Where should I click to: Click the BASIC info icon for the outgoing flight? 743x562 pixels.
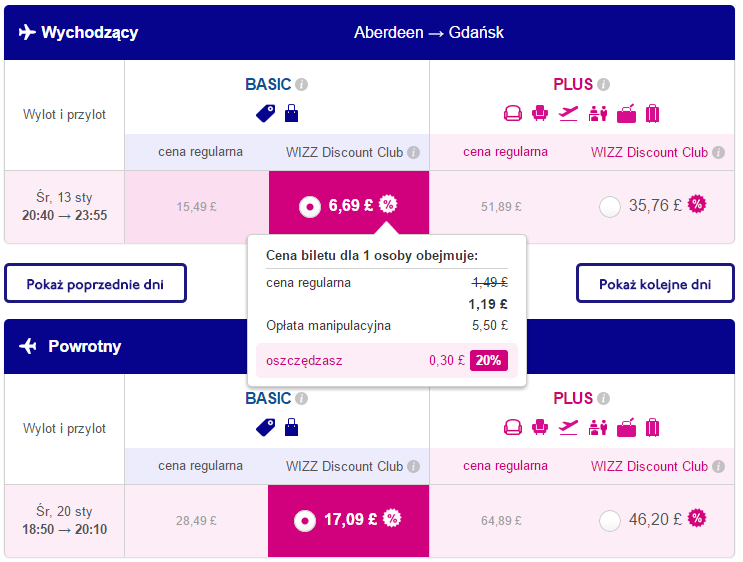coord(301,84)
